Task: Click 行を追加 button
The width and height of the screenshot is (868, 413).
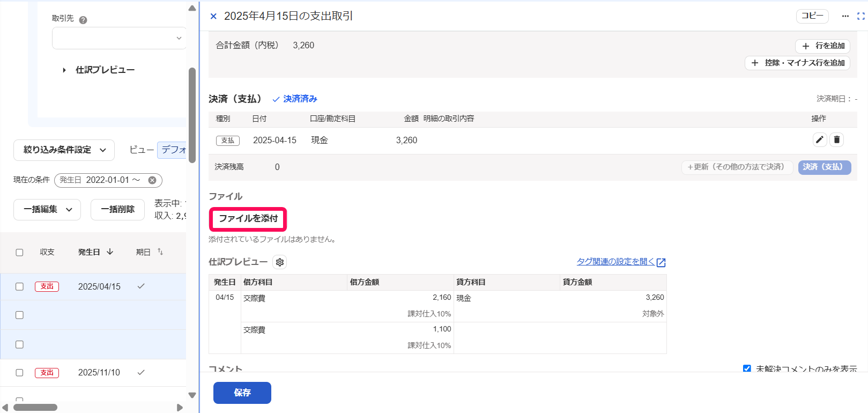Action: click(x=822, y=46)
